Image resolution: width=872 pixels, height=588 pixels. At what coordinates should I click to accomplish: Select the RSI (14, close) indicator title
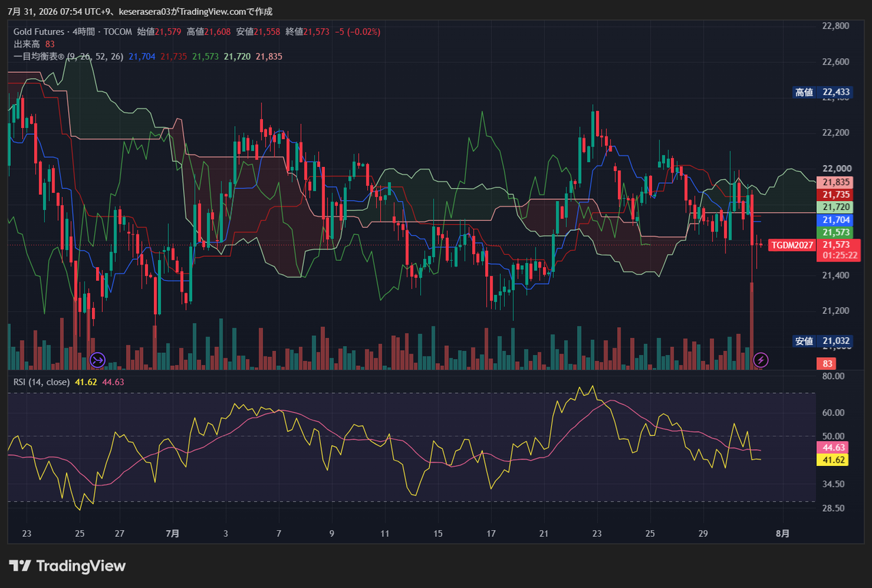point(42,382)
